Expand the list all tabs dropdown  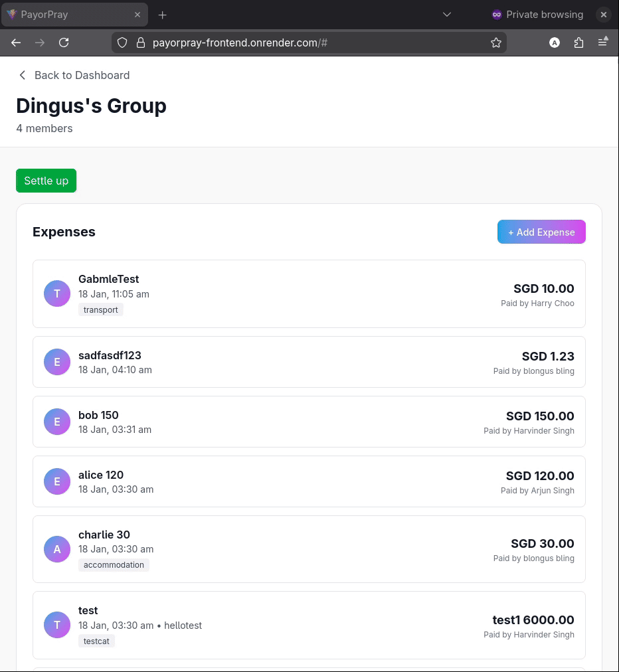tap(447, 15)
